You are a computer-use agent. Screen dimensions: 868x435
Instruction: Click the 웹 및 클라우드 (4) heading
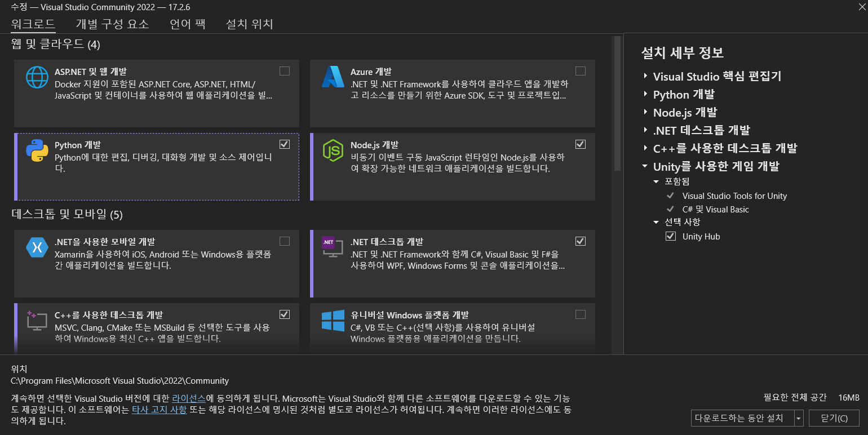point(56,44)
